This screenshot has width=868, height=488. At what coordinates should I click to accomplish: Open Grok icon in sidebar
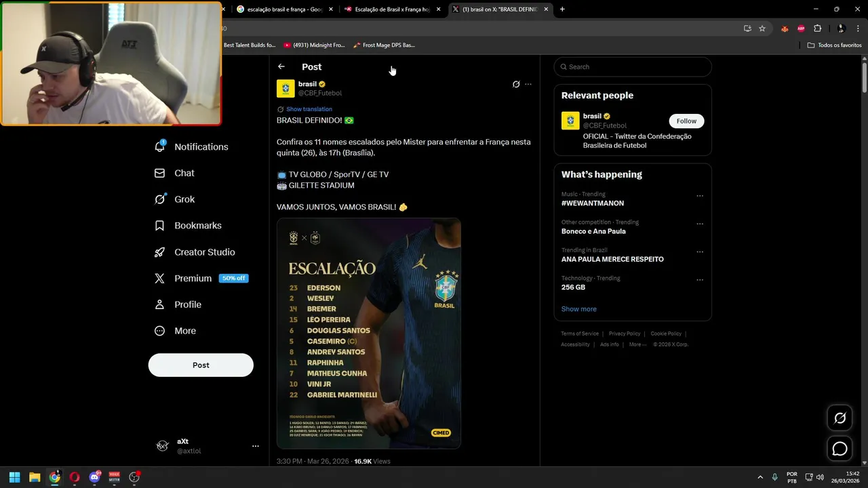(x=160, y=199)
